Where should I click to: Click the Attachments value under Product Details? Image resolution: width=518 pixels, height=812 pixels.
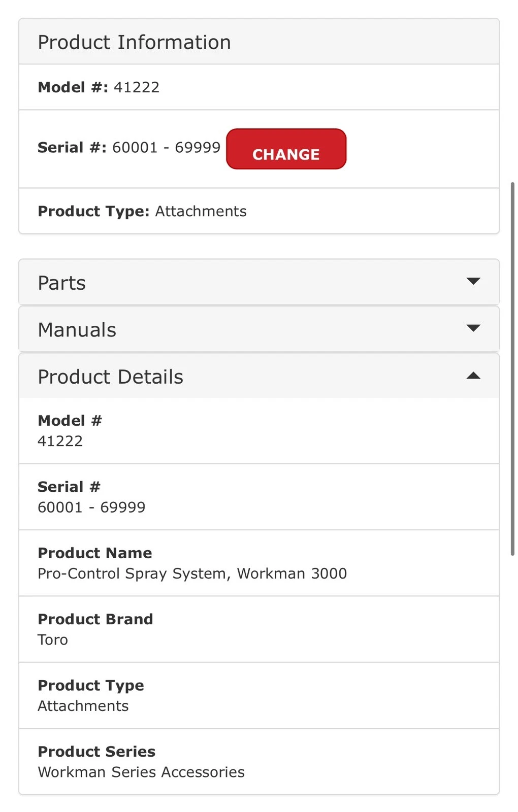pos(83,706)
